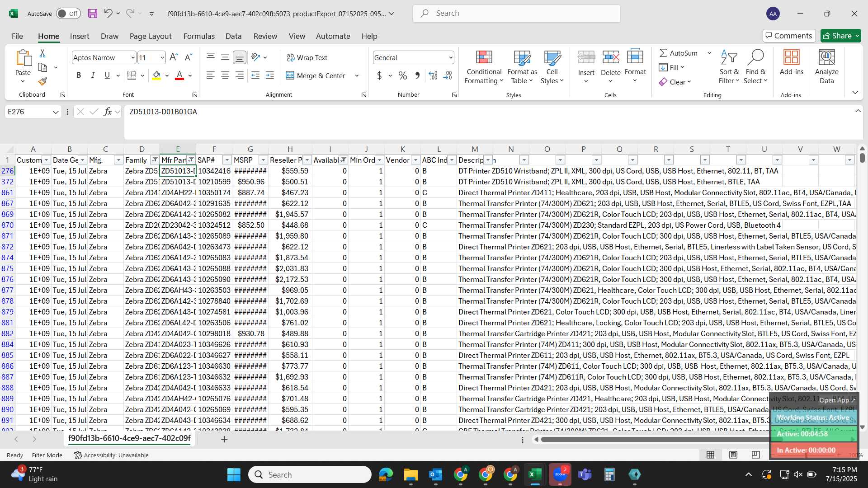Click the Increase Decimal icon
This screenshot has height=488, width=868.
433,75
